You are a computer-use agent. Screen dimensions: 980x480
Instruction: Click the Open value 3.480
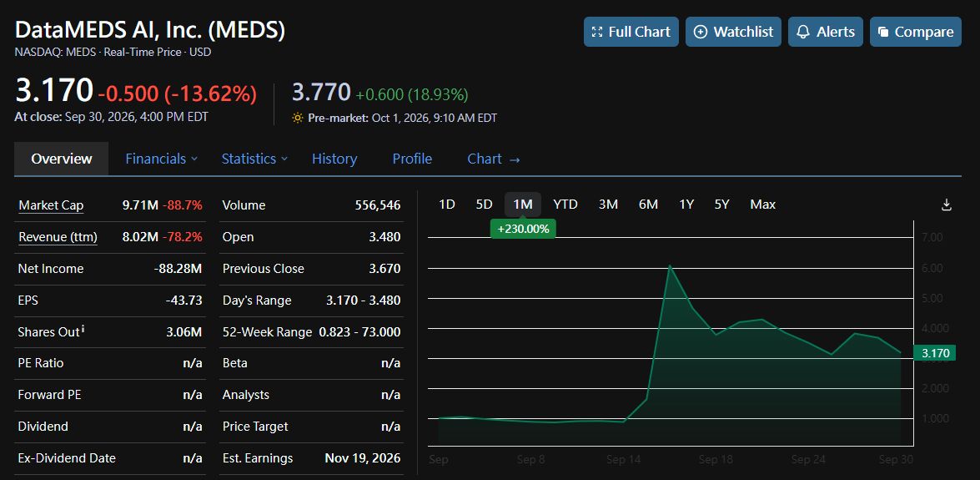(x=384, y=237)
